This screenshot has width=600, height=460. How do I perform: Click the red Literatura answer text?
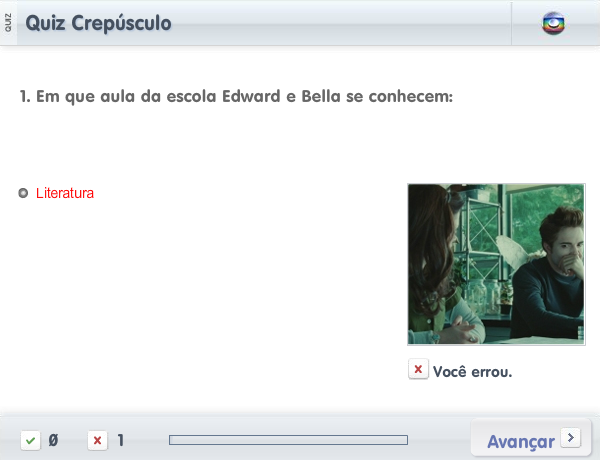[x=65, y=193]
